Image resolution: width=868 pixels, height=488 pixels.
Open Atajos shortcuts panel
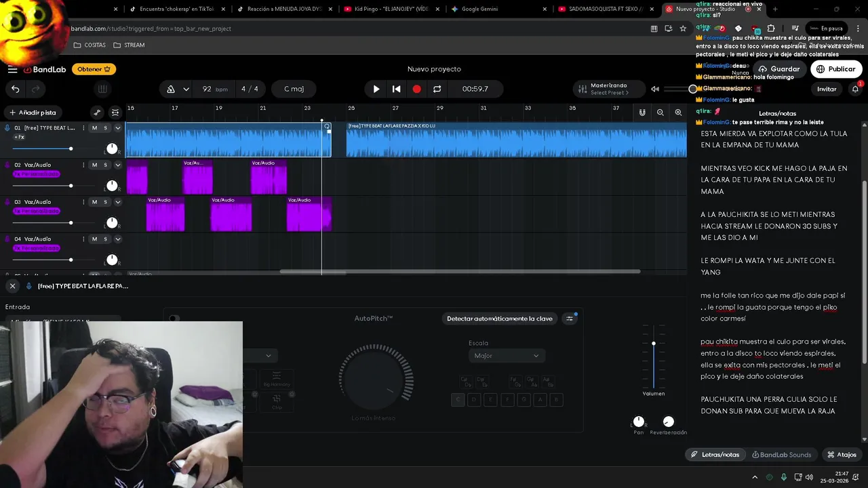click(842, 455)
